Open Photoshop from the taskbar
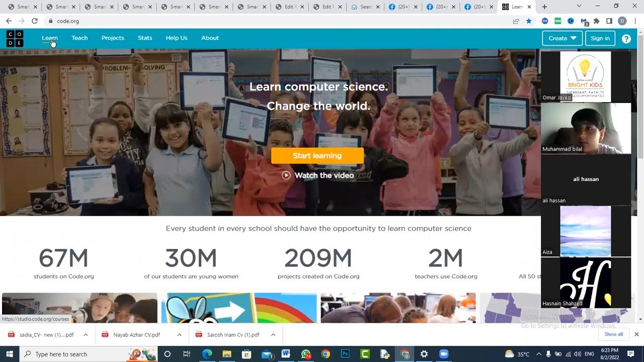Screen dimensions: 644x362 345,354
